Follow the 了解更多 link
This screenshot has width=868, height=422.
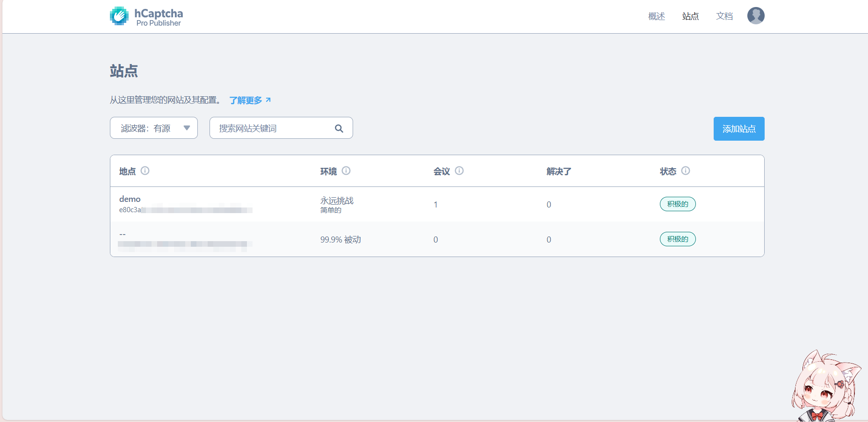click(x=246, y=100)
